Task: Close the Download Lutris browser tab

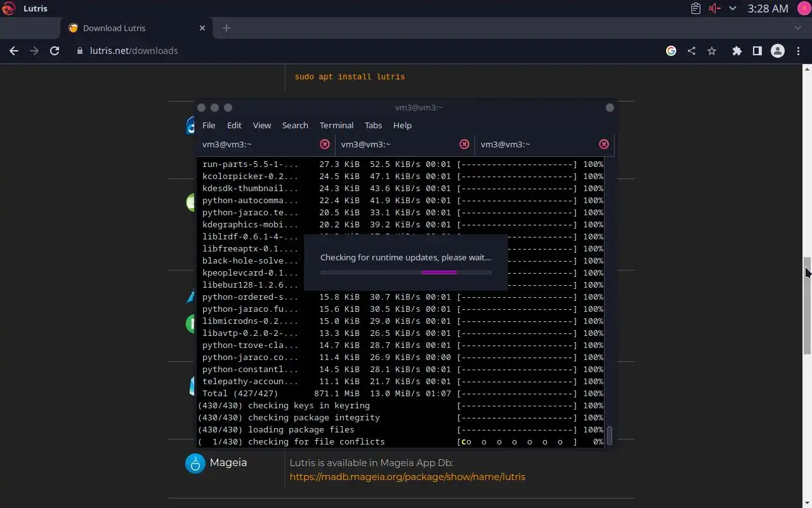Action: [x=202, y=28]
